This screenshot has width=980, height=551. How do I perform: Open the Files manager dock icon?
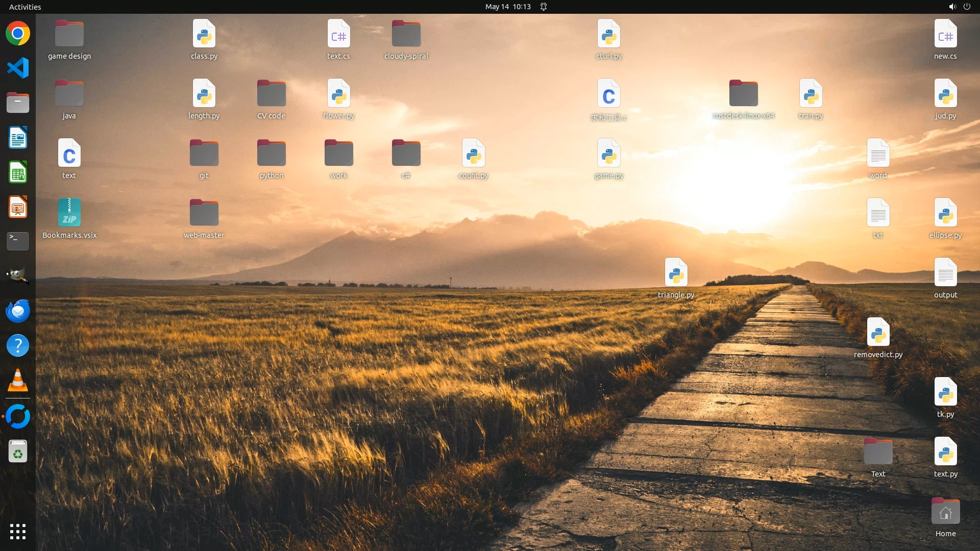coord(18,103)
